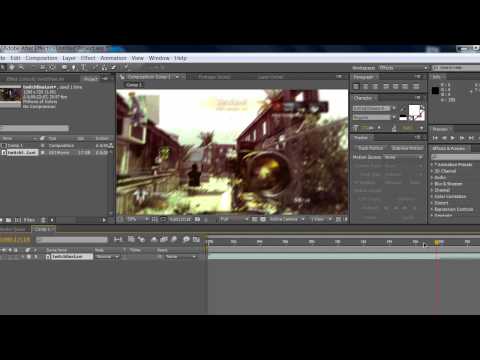Step to next frame in Preview panel
This screenshot has width=480, height=360.
(462, 138)
